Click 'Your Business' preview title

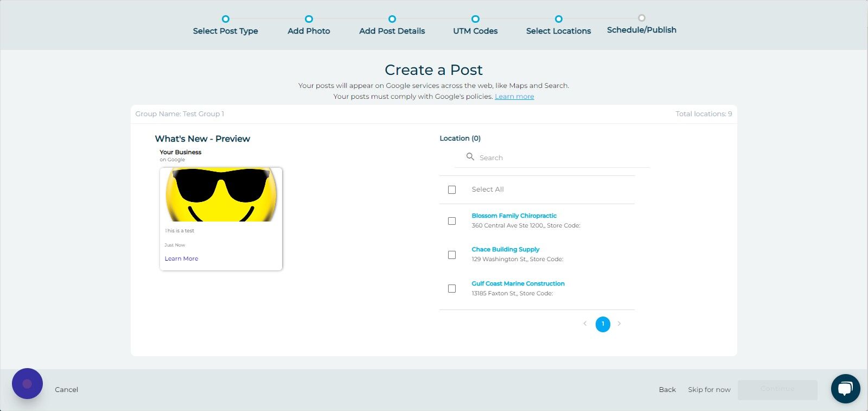coord(181,152)
